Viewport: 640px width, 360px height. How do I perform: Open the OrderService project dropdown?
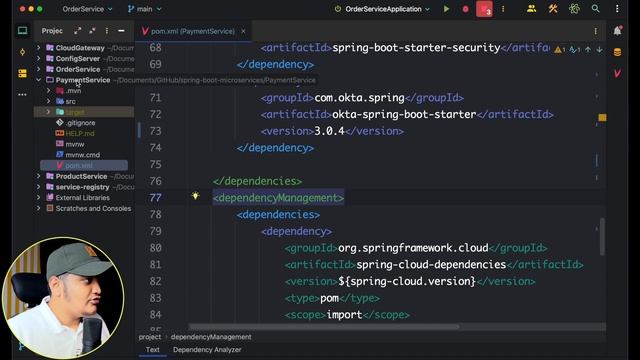(x=87, y=9)
